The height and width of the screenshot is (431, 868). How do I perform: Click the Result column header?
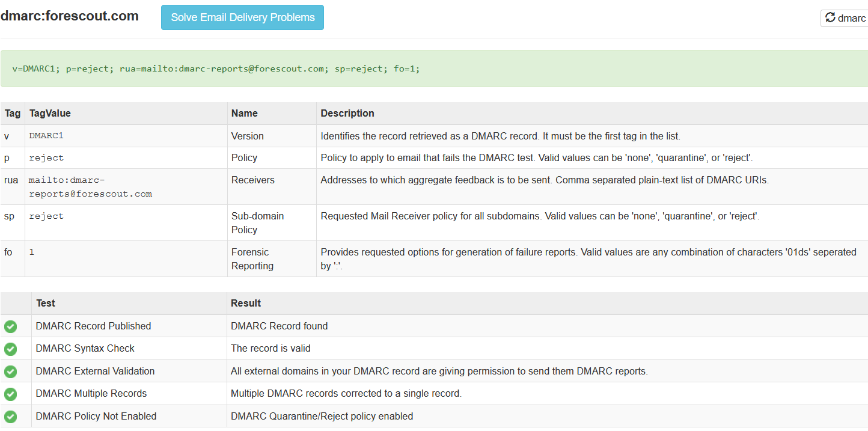coord(246,303)
